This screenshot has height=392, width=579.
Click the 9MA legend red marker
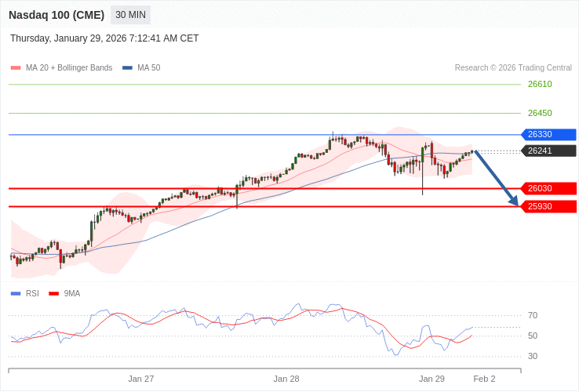coord(54,294)
